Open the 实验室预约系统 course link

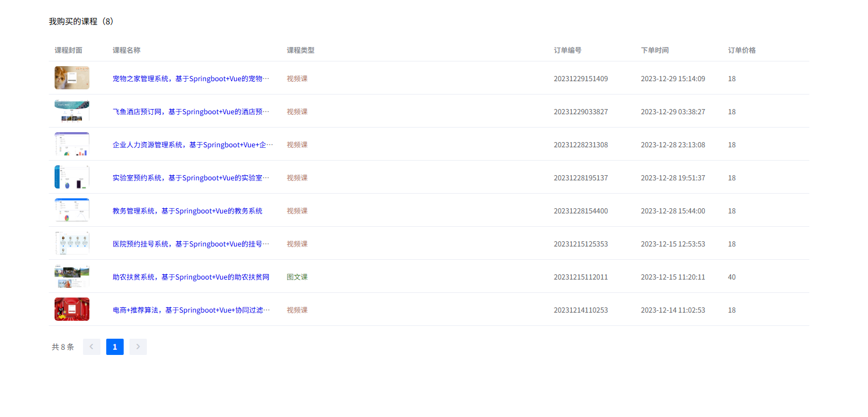[x=191, y=177]
